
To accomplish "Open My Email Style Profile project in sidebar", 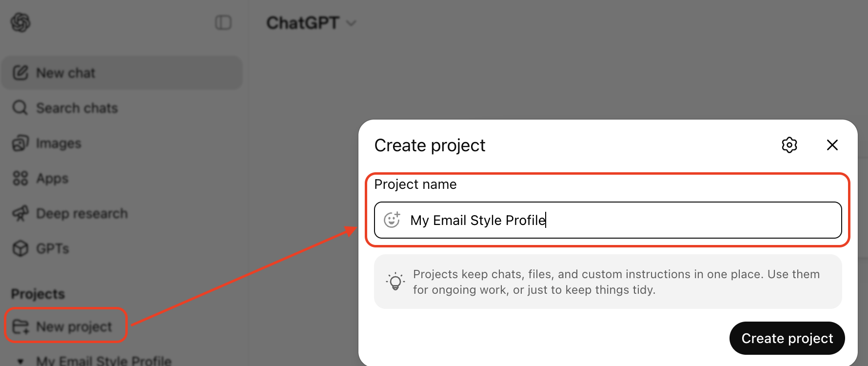I will point(103,361).
